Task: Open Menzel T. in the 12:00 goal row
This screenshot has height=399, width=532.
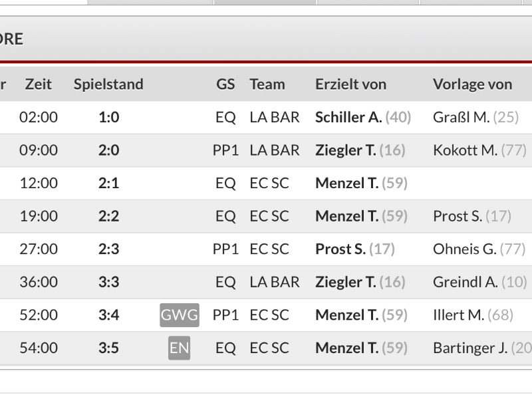Action: coord(346,183)
